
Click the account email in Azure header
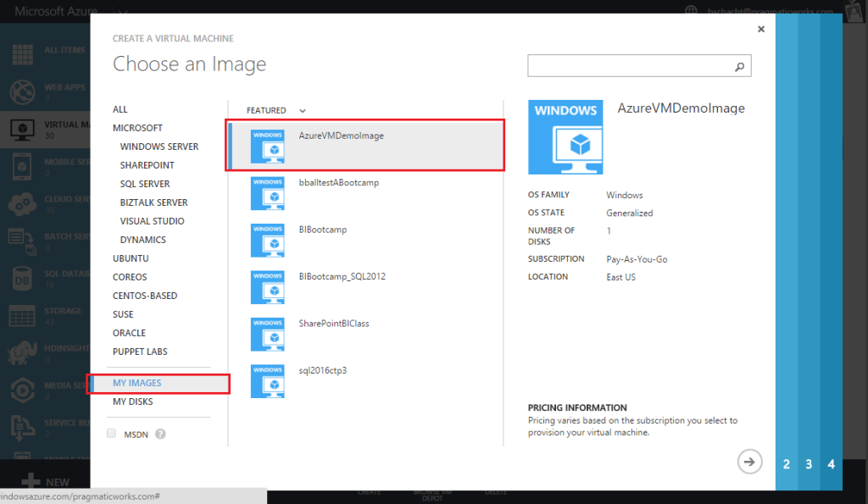(x=770, y=12)
